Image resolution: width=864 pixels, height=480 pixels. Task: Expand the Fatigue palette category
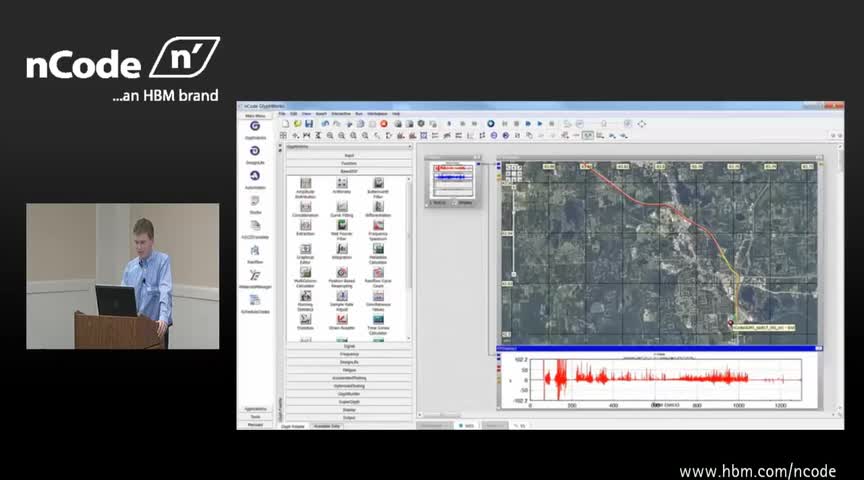pos(349,370)
